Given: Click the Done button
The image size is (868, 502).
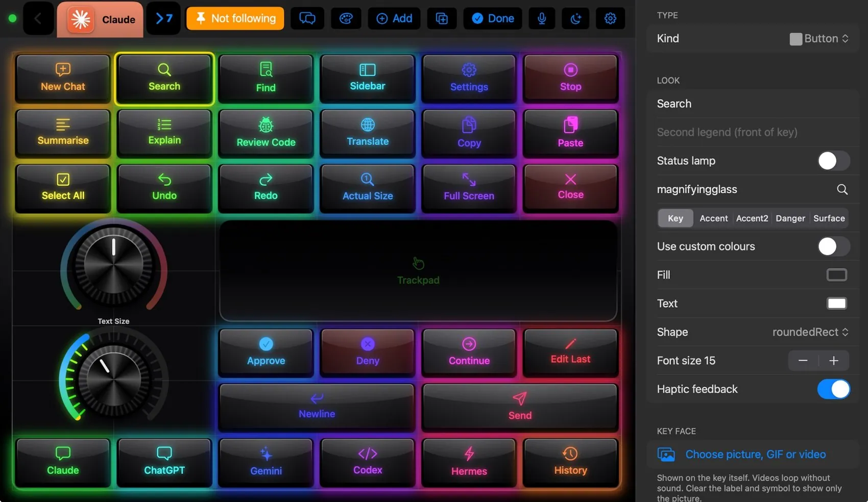Looking at the screenshot, I should click(493, 18).
